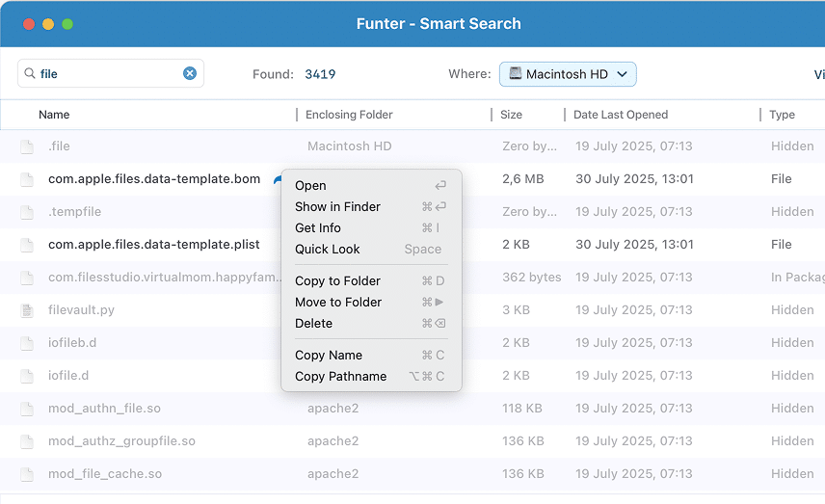Click the com.apple.files.data-template.bom file icon

(27, 179)
